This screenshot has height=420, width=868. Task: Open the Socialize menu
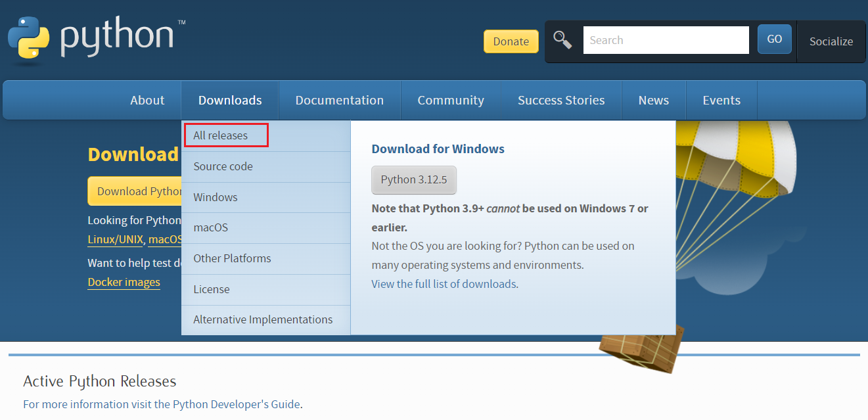point(831,41)
